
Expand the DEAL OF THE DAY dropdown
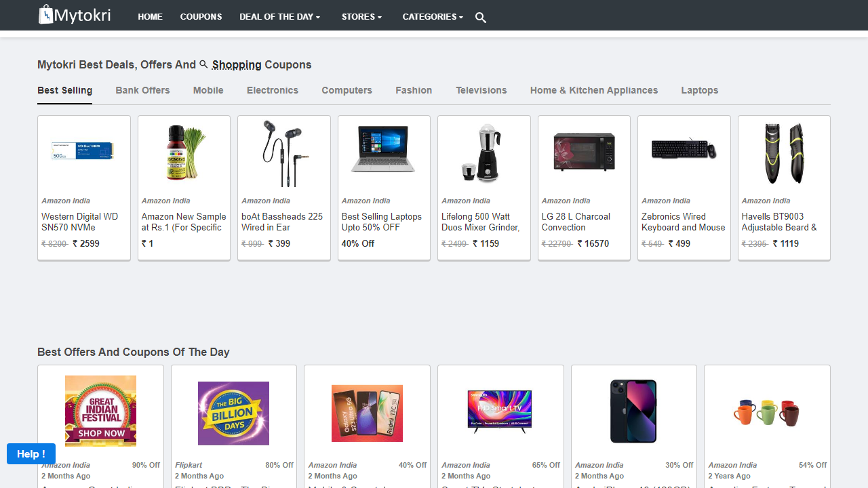[x=279, y=17]
